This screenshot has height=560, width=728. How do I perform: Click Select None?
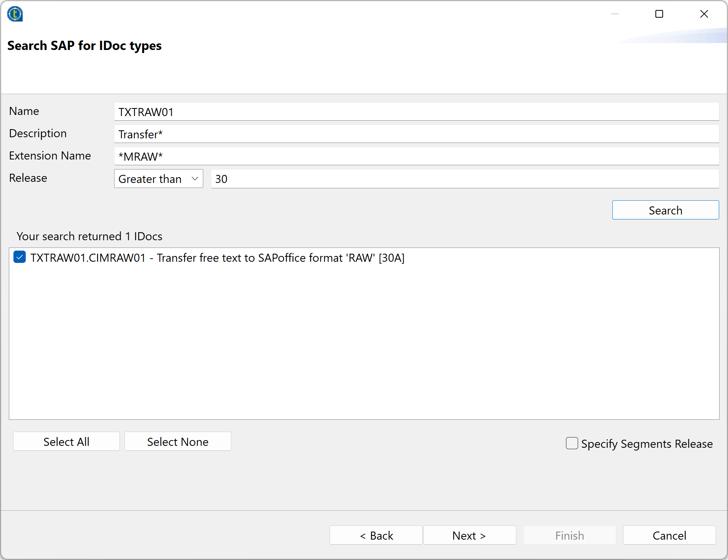(177, 441)
